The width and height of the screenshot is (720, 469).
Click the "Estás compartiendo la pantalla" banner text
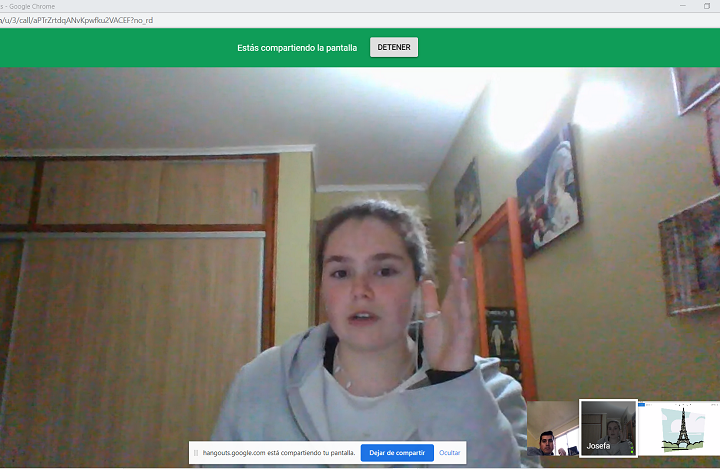point(297,48)
